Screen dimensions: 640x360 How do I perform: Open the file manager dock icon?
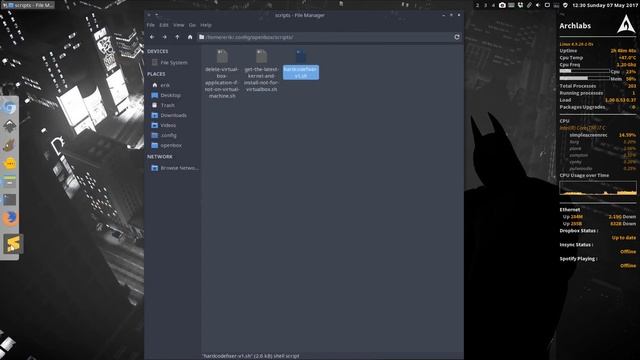(10, 182)
